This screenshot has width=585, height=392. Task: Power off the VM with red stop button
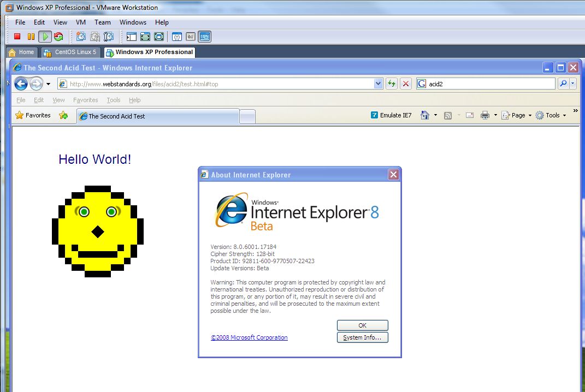pyautogui.click(x=17, y=37)
